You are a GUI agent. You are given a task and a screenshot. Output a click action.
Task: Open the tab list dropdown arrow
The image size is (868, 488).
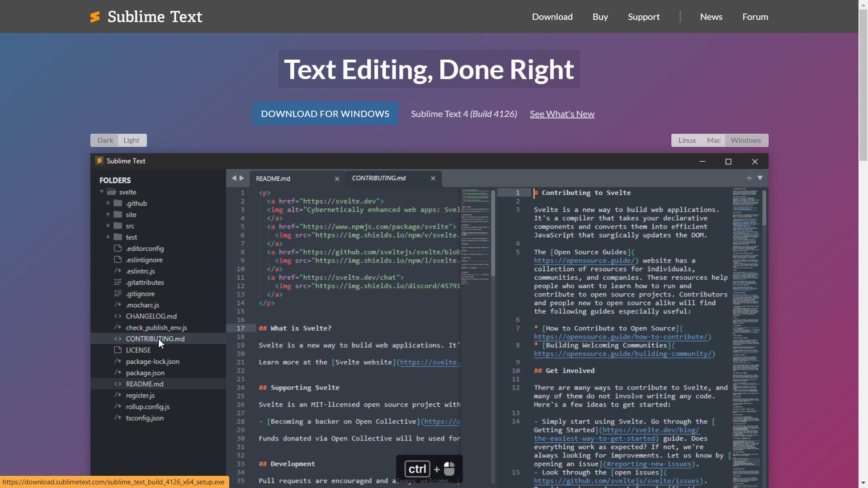coord(760,178)
